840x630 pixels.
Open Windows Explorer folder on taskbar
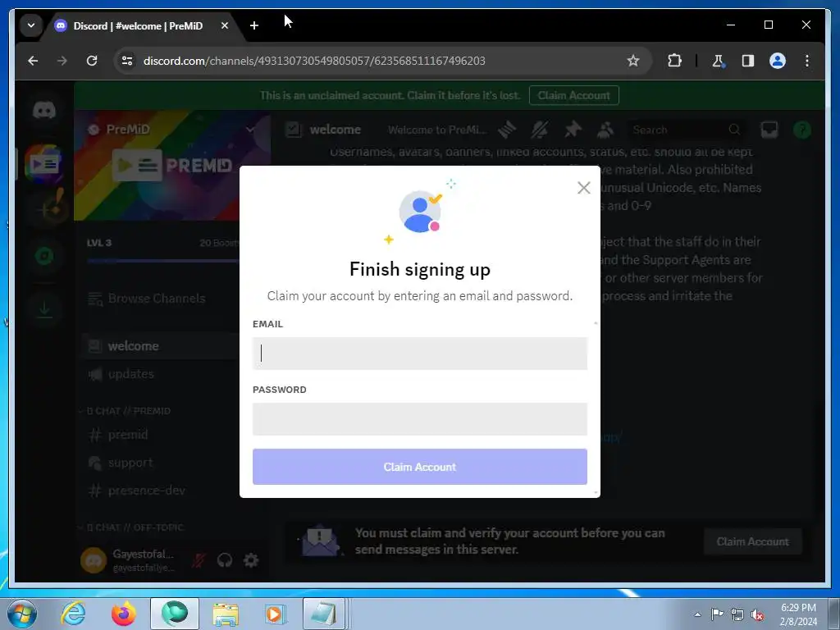pyautogui.click(x=226, y=614)
